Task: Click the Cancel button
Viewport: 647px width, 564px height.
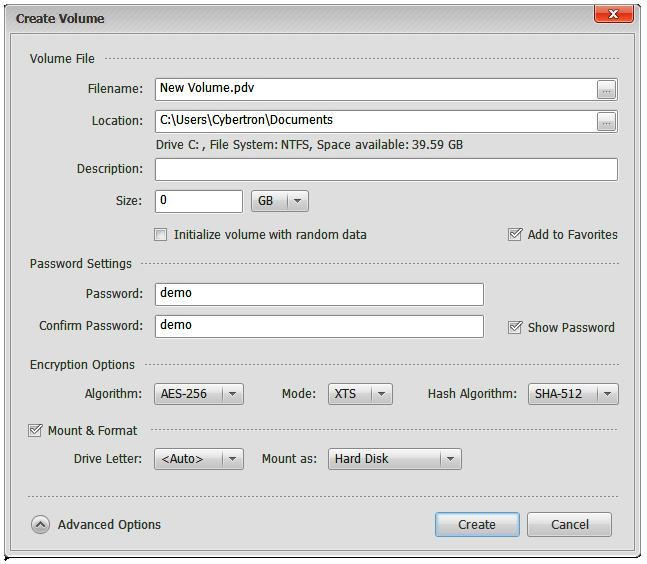Action: tap(569, 525)
